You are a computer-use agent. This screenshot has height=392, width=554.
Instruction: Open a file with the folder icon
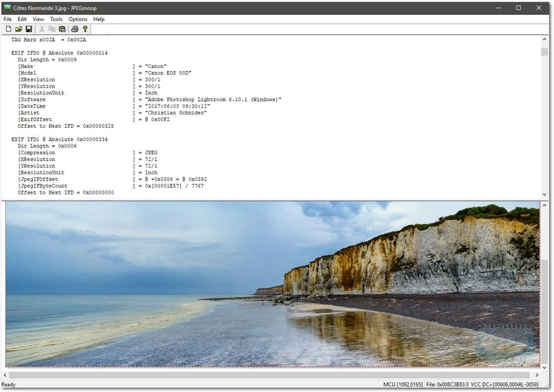[x=19, y=29]
